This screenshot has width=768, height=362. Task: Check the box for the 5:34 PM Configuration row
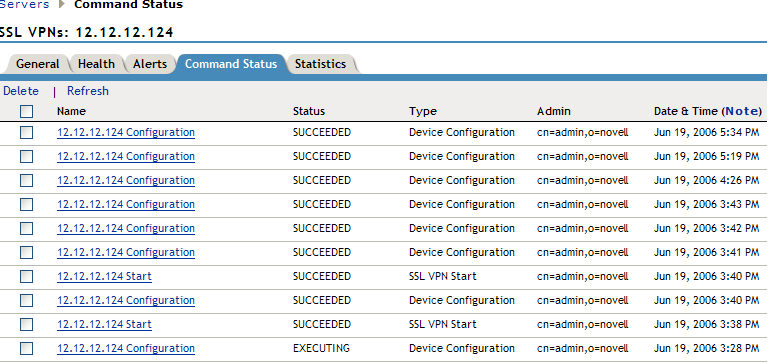26,132
